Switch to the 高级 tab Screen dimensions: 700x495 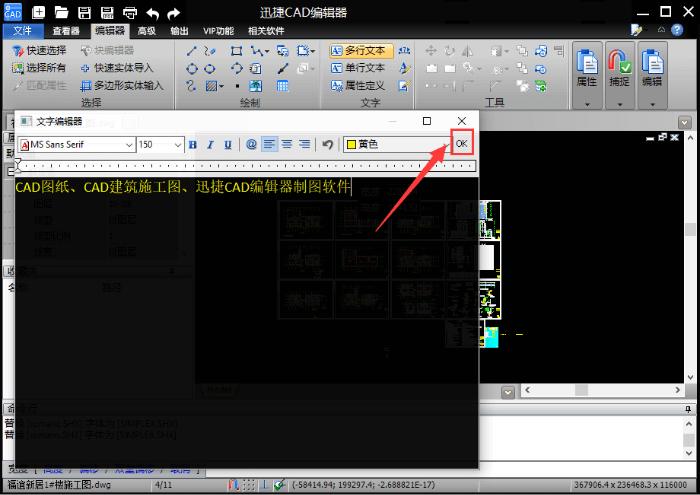coord(146,30)
